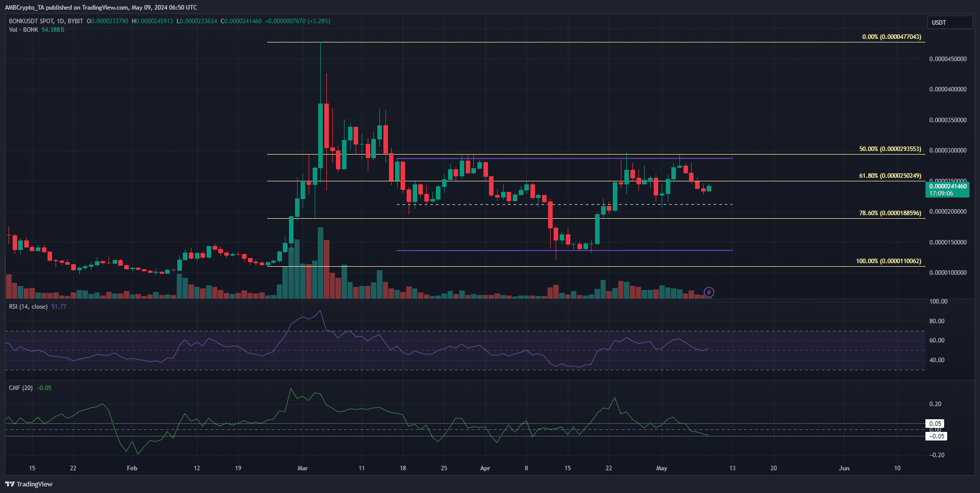
Task: Click the CMF 0.20 scale label
Action: click(x=935, y=404)
